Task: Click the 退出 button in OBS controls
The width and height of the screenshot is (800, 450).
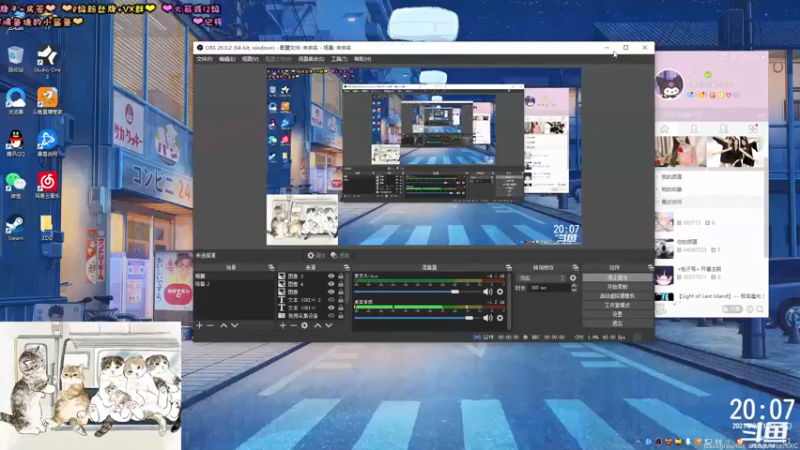Action: (617, 323)
